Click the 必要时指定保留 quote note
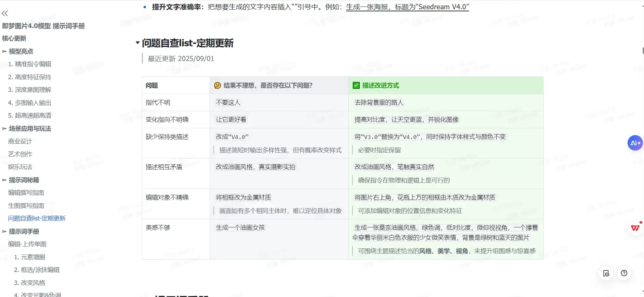The width and height of the screenshot is (644, 297). pos(380,150)
